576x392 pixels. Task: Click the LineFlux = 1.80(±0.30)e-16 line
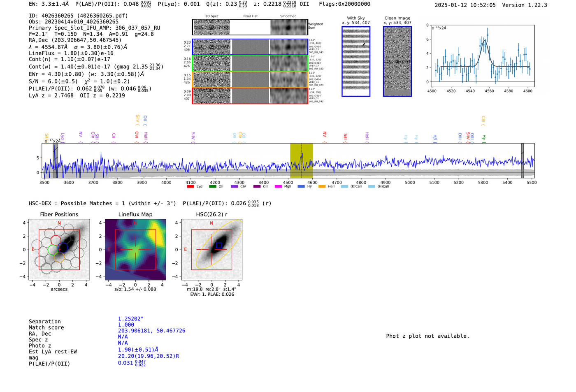point(71,53)
